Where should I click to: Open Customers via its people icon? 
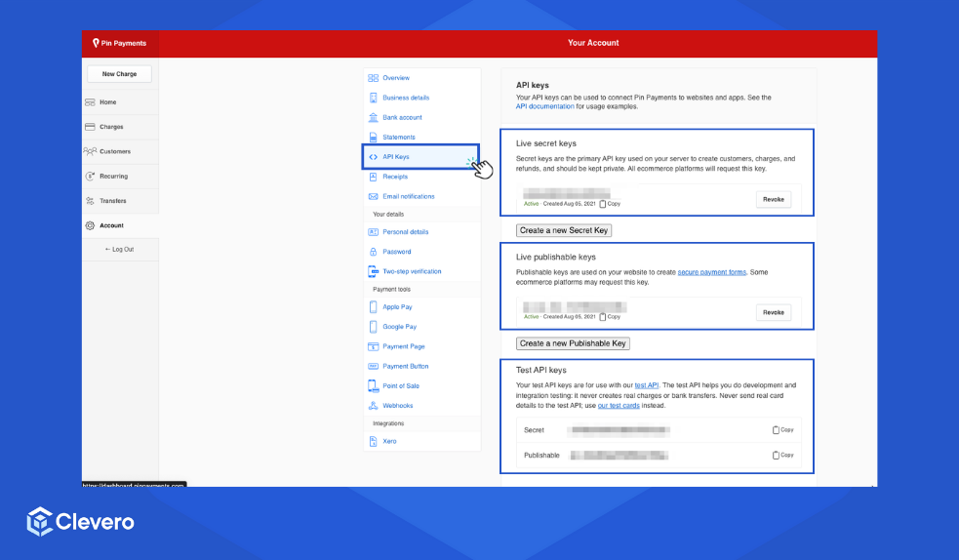pos(90,151)
